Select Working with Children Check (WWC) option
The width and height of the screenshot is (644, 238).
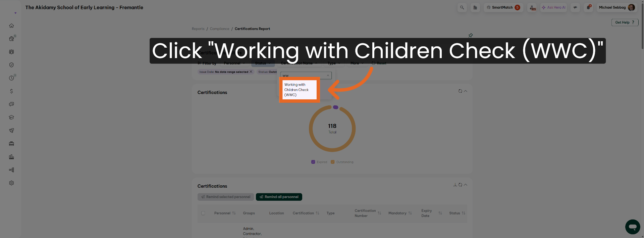[300, 90]
